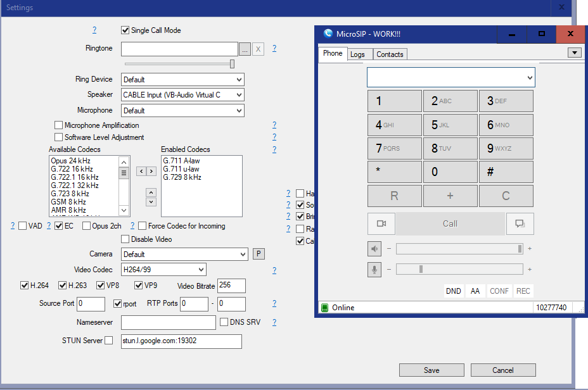Screen dimensions: 588x390
Task: Open help link for Single Call Mode
Action: [94, 30]
